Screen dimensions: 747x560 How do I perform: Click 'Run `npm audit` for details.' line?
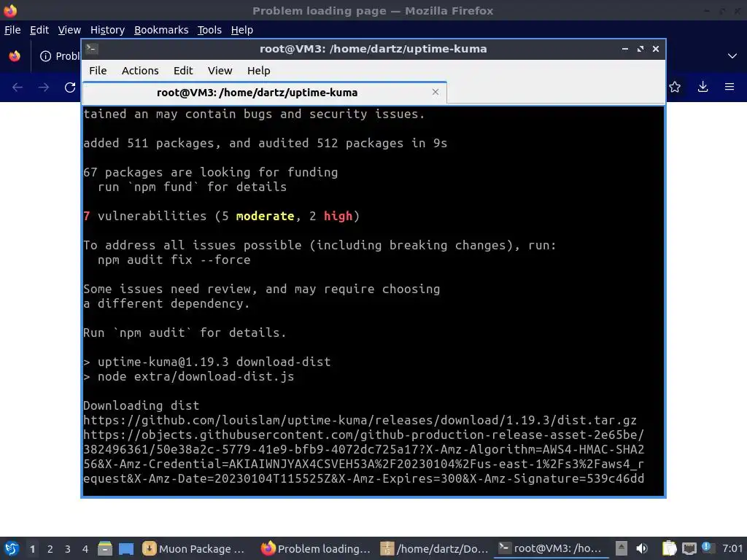point(185,332)
